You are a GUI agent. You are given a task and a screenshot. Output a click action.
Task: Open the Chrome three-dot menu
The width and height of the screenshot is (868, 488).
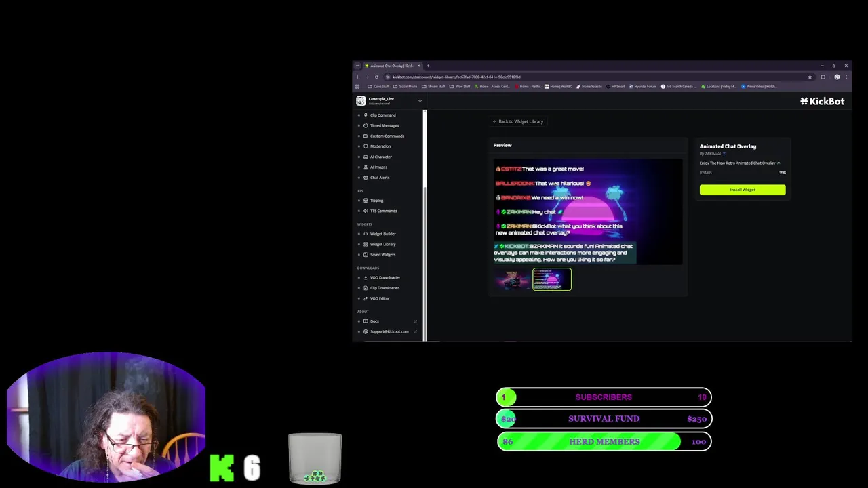click(846, 77)
